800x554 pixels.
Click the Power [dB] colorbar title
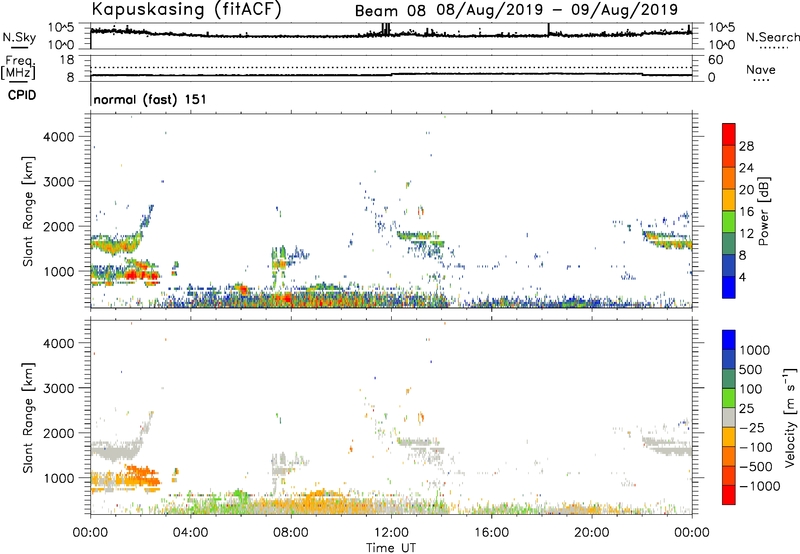[763, 211]
